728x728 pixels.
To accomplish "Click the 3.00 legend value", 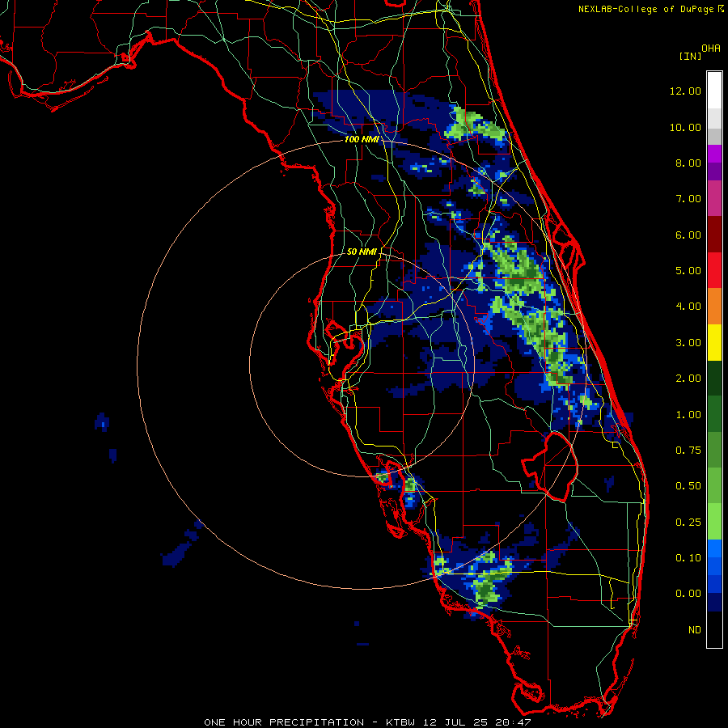I will point(688,343).
